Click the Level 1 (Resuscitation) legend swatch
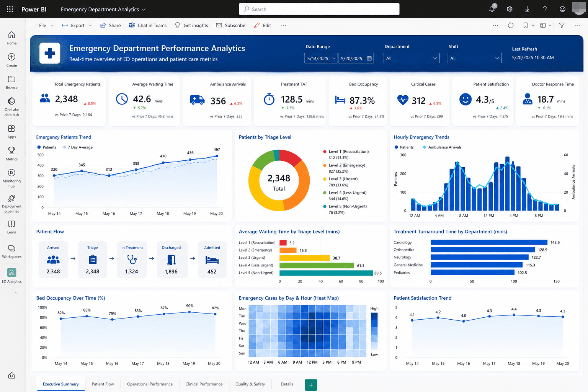 (x=325, y=152)
